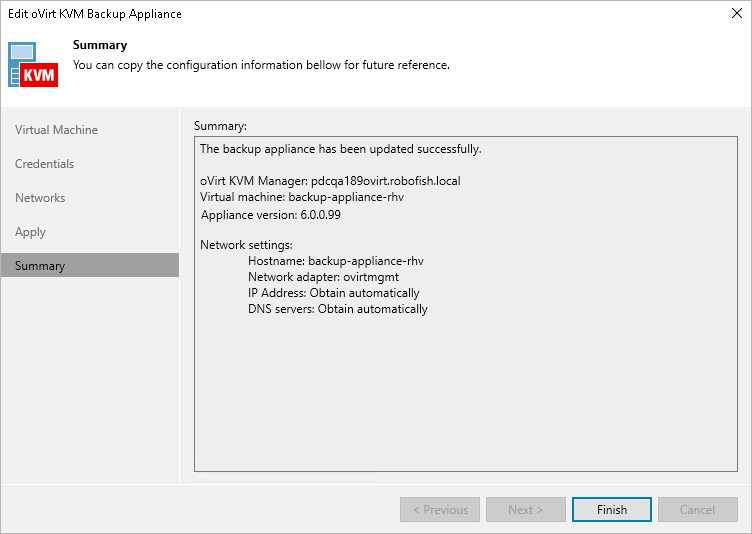Screen dimensions: 752x534
Task: Click the 'backup appliance has been updated successfully' line
Action: click(x=341, y=149)
